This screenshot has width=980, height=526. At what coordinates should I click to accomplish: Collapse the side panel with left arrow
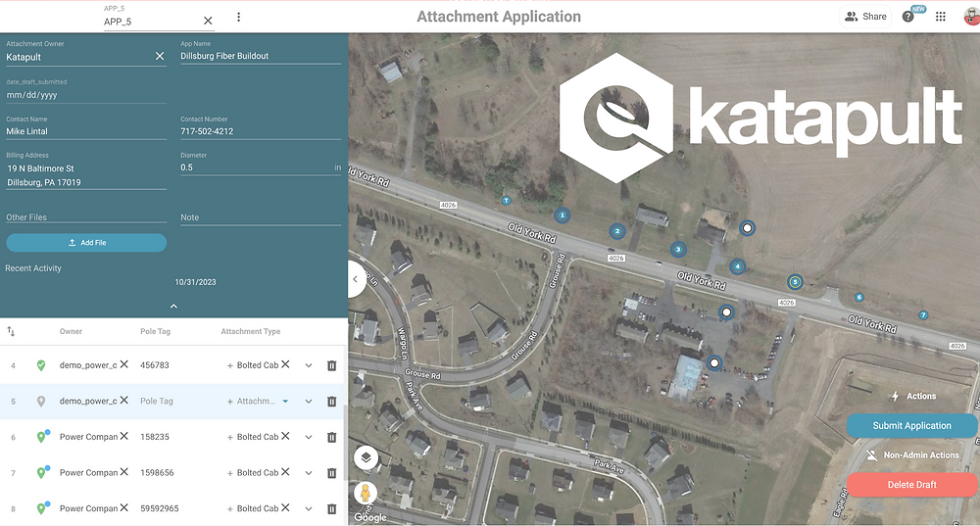[x=355, y=279]
